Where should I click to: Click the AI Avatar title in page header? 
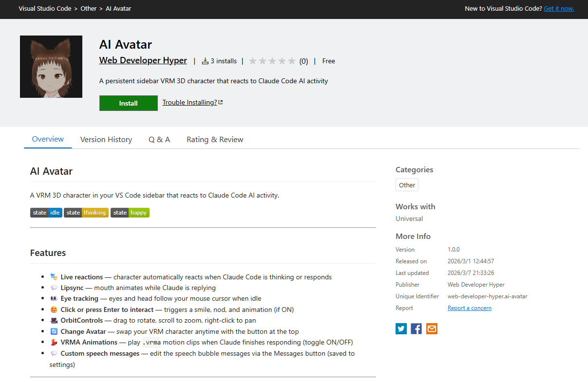tap(126, 44)
